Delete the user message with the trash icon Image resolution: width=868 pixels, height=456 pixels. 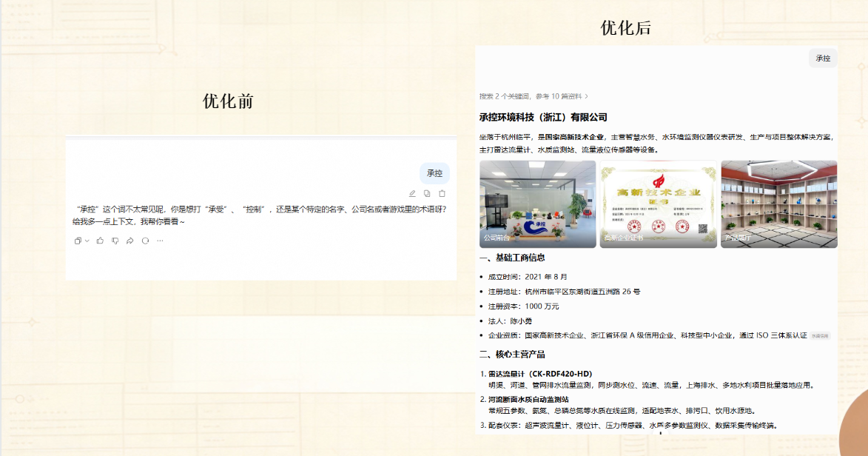[442, 193]
